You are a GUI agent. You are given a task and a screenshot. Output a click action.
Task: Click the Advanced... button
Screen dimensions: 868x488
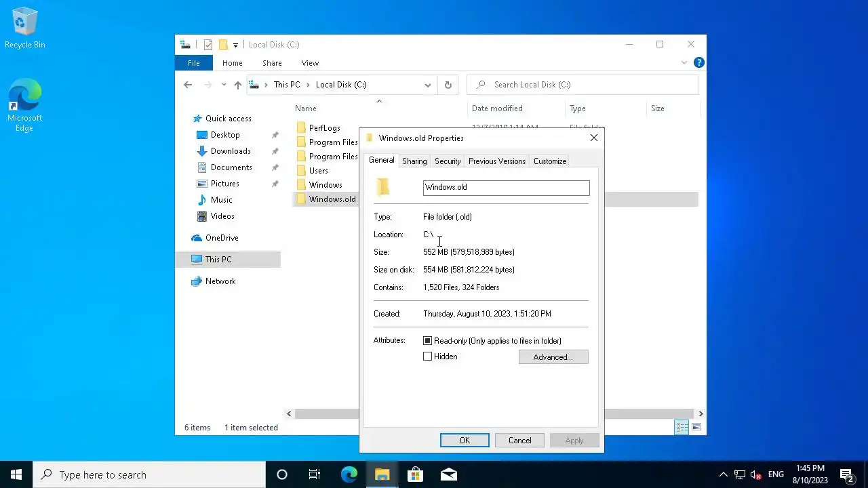[x=553, y=357]
